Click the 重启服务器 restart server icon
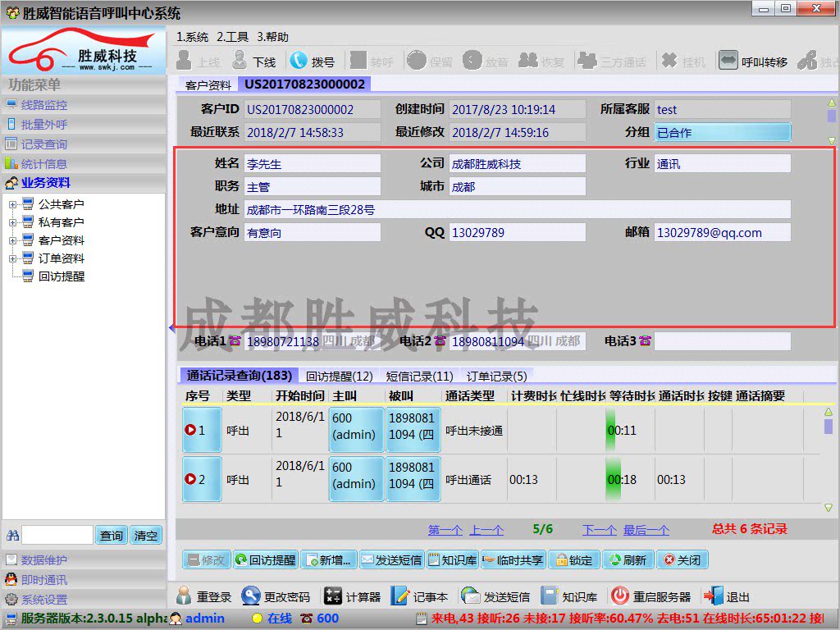This screenshot has height=630, width=840. click(620, 596)
